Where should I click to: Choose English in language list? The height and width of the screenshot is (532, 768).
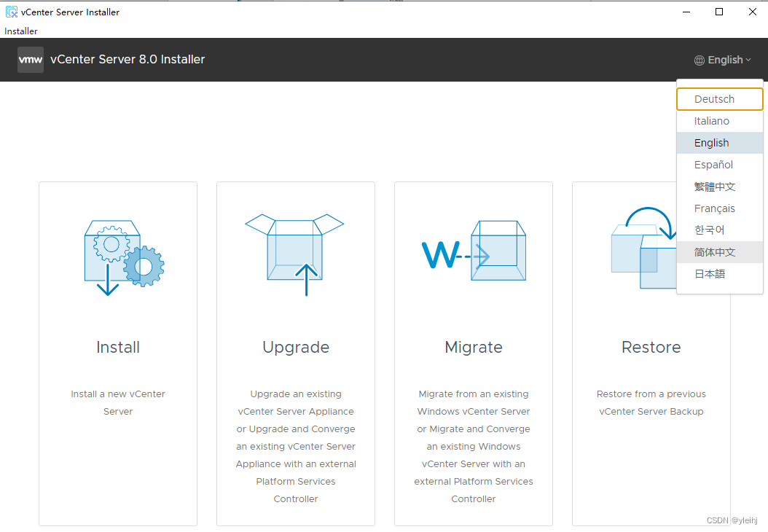(x=719, y=143)
